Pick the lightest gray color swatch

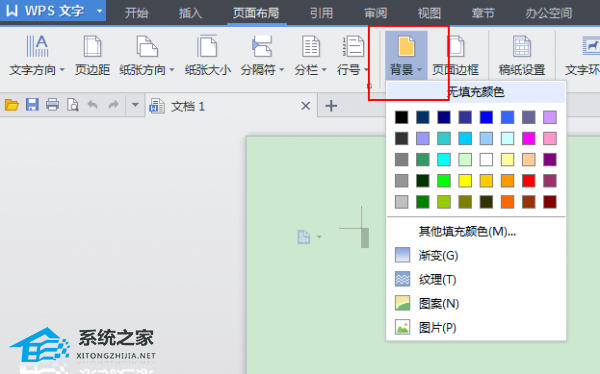[401, 202]
